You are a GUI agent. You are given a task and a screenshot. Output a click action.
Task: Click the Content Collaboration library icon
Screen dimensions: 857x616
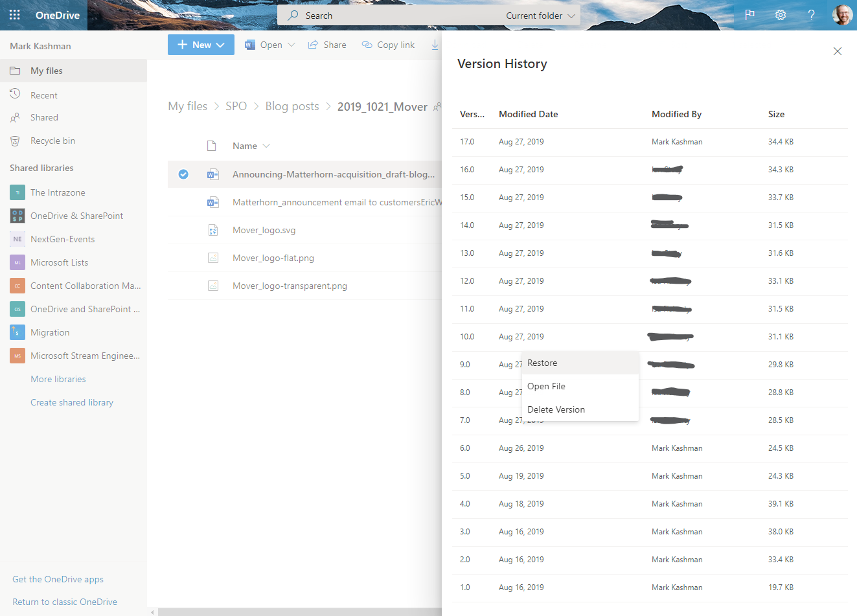[x=17, y=286]
